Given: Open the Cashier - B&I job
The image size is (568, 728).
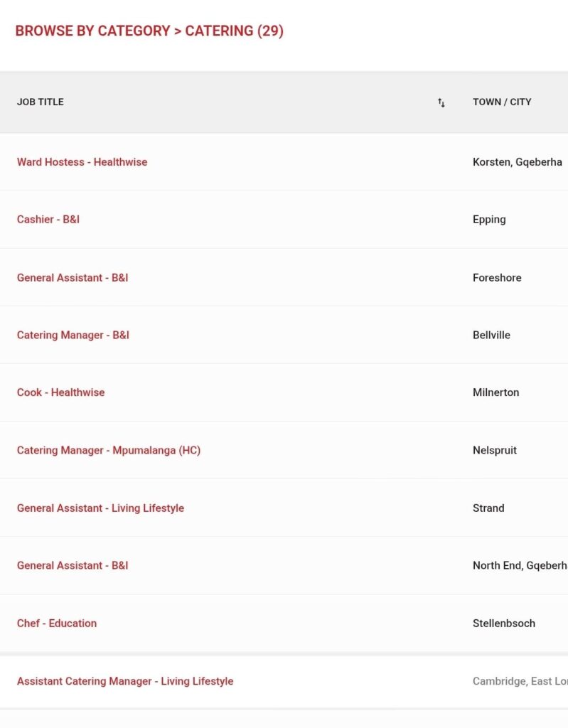Looking at the screenshot, I should pos(48,220).
